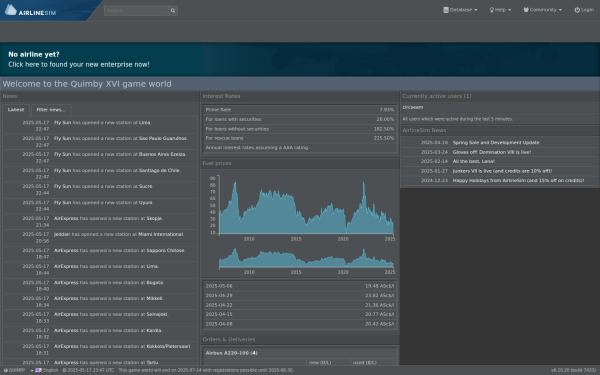
Task: Click the main fuel prices chart
Action: point(306,206)
